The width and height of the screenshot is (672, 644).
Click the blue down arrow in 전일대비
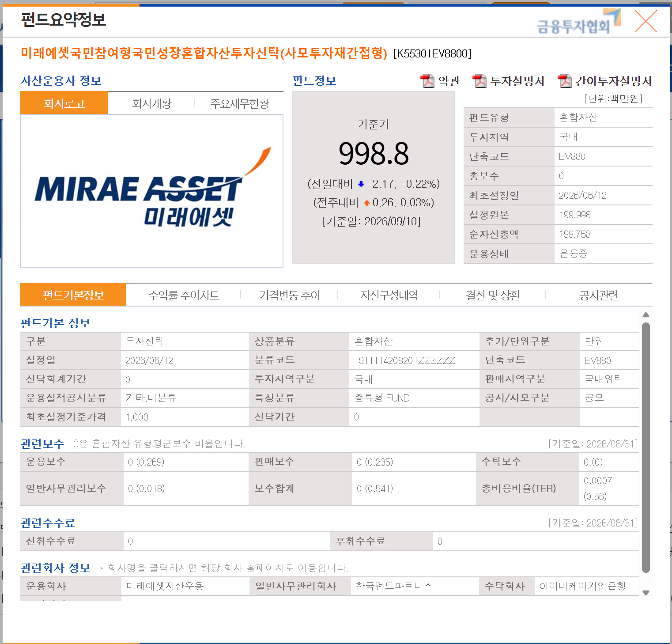pos(361,184)
